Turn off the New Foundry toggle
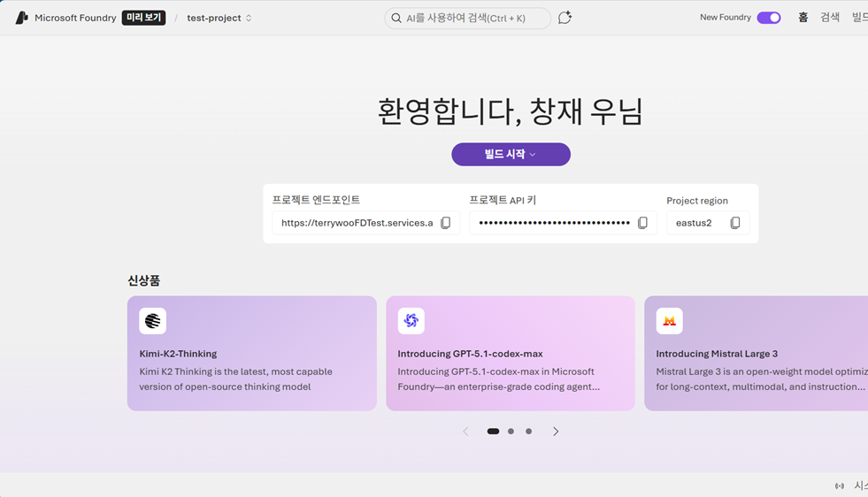Image resolution: width=868 pixels, height=497 pixels. coord(769,18)
